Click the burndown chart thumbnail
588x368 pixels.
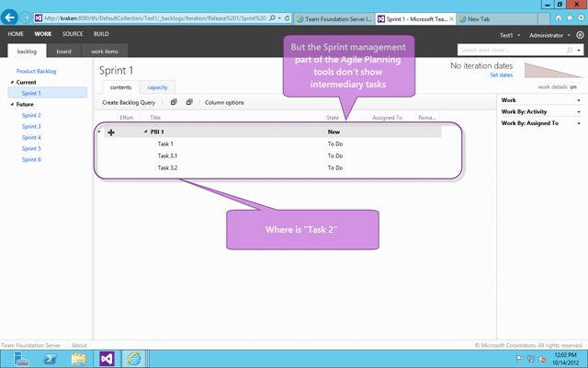553,70
